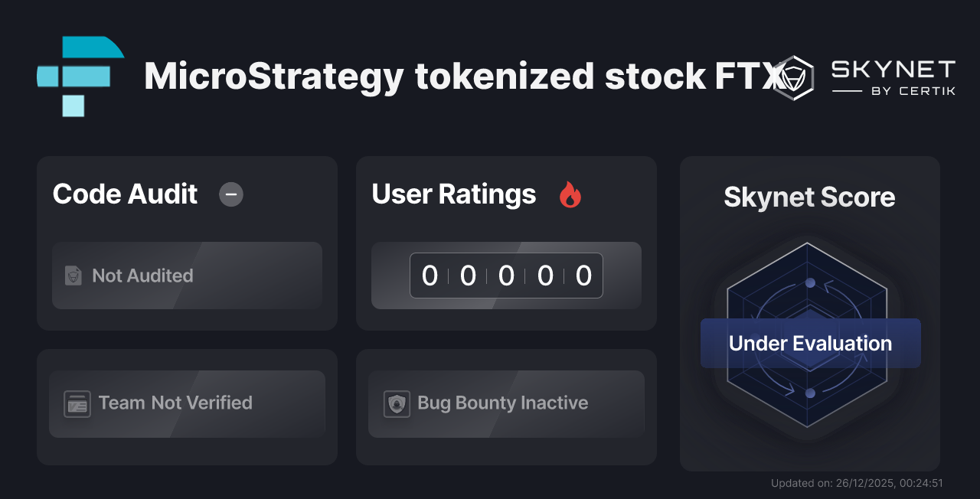Click the Under Evaluation button
The image size is (980, 499).
[809, 343]
